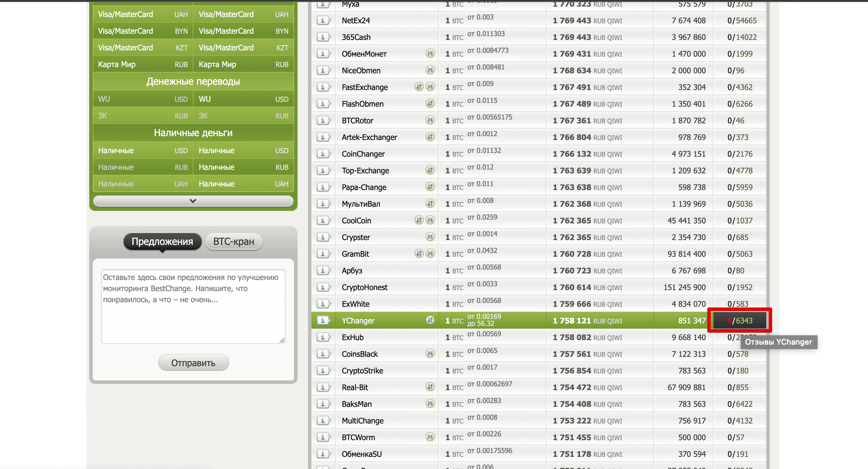Click the M badge on CoinsBlack row
The height and width of the screenshot is (469, 868).
(430, 353)
